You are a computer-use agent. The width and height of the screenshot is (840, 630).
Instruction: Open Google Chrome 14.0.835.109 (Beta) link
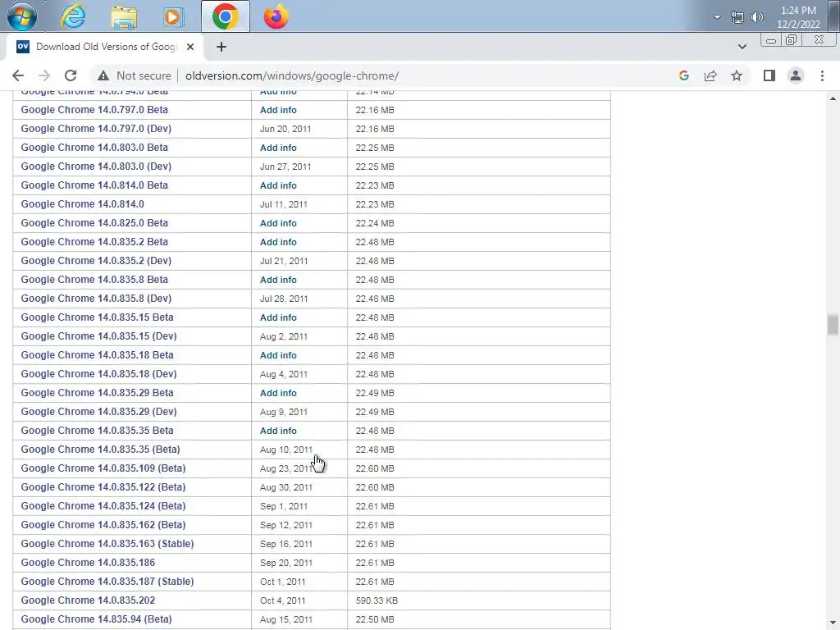pos(103,468)
